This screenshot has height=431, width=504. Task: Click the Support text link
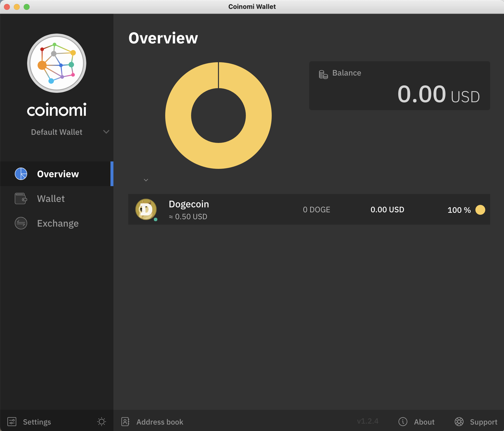tap(484, 422)
